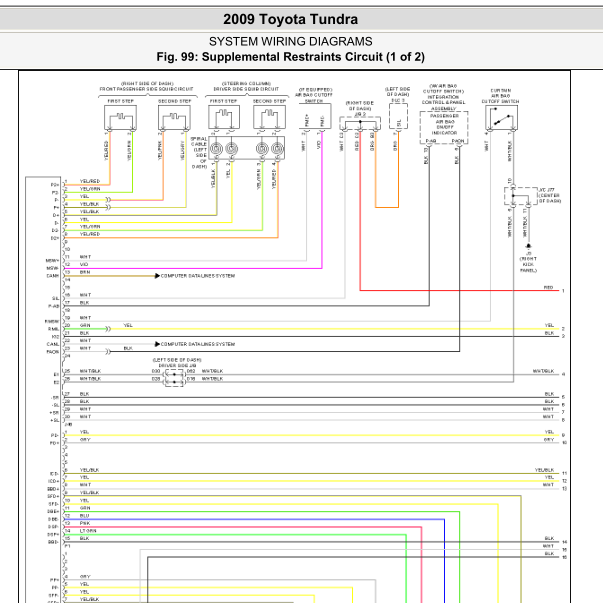Image resolution: width=603 pixels, height=603 pixels.
Task: Select the J/C J77 center of dash junction box
Action: click(521, 196)
